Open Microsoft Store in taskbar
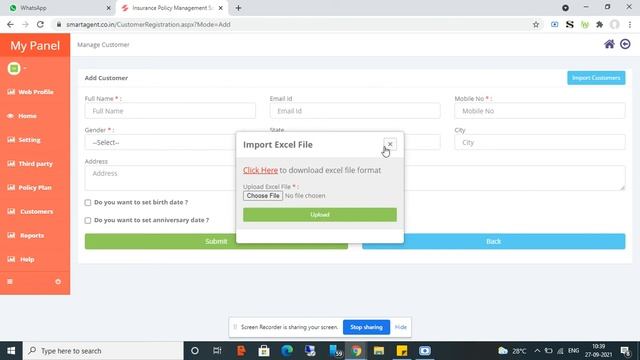Screen dimensions: 640x360 (x=264, y=351)
